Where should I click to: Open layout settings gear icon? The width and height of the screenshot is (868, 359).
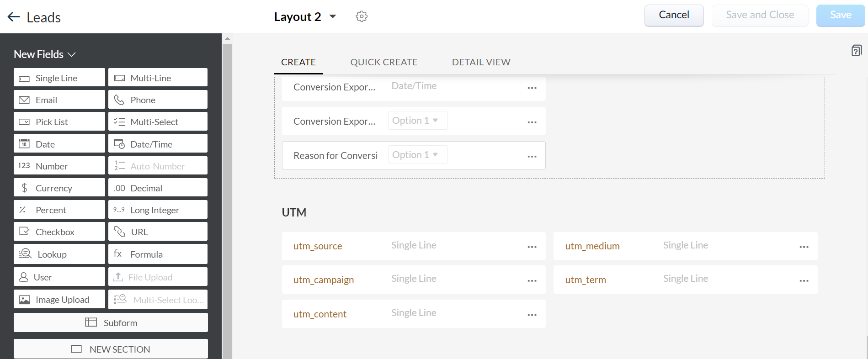pyautogui.click(x=362, y=17)
